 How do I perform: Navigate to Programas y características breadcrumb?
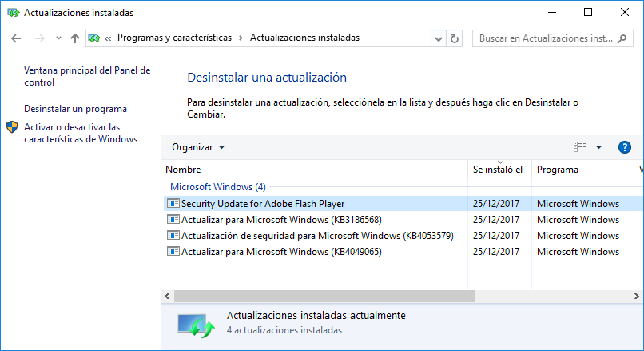click(x=174, y=38)
